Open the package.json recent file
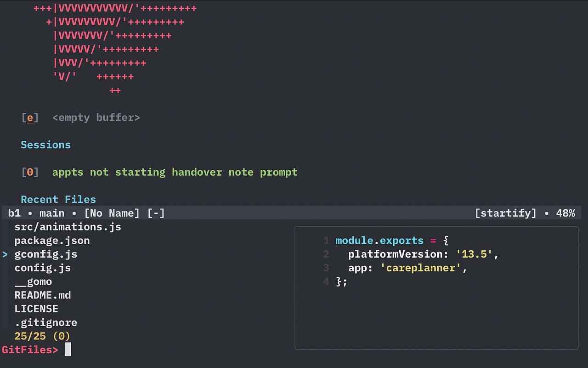Viewport: 588px width, 368px height. tap(52, 240)
